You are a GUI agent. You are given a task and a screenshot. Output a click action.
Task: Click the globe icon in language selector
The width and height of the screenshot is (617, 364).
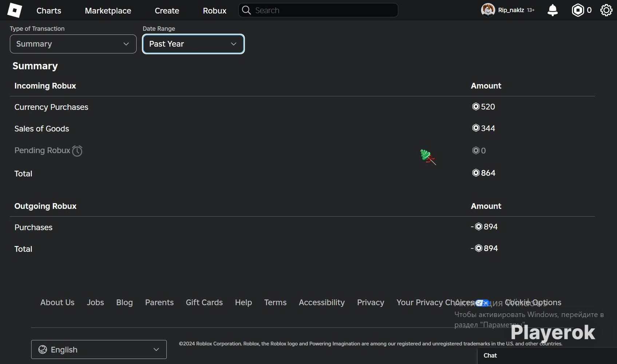click(43, 349)
